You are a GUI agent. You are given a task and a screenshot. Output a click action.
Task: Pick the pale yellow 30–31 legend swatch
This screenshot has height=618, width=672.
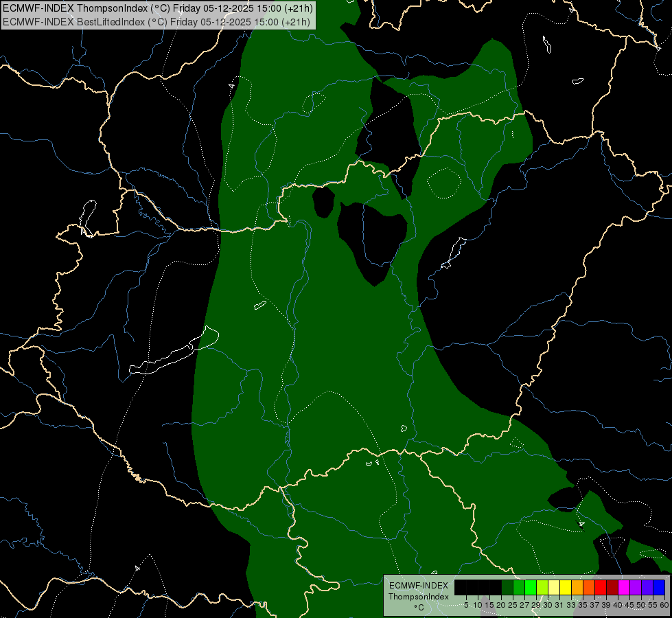tap(554, 587)
